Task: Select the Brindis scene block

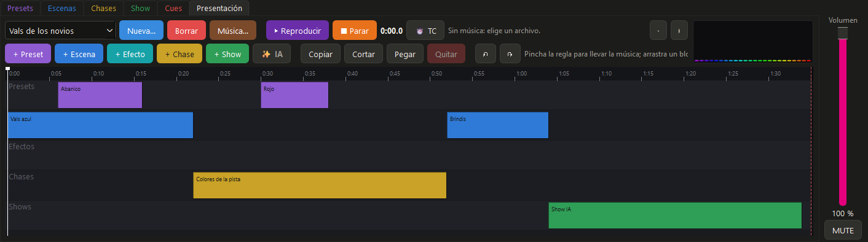Action: [x=498, y=125]
